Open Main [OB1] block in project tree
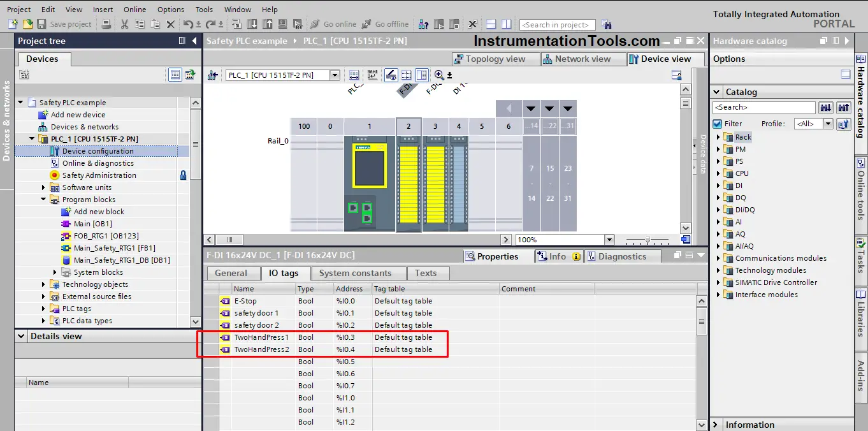 92,224
